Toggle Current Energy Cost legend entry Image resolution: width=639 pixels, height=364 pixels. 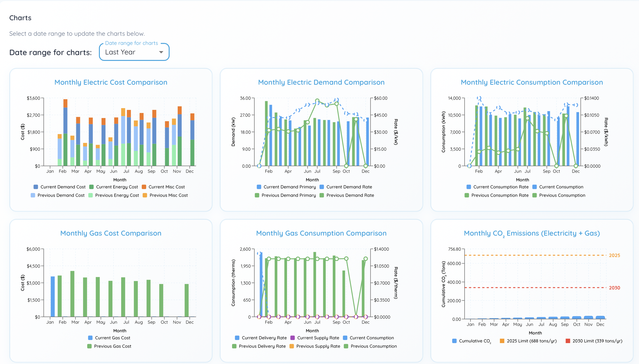coord(117,187)
